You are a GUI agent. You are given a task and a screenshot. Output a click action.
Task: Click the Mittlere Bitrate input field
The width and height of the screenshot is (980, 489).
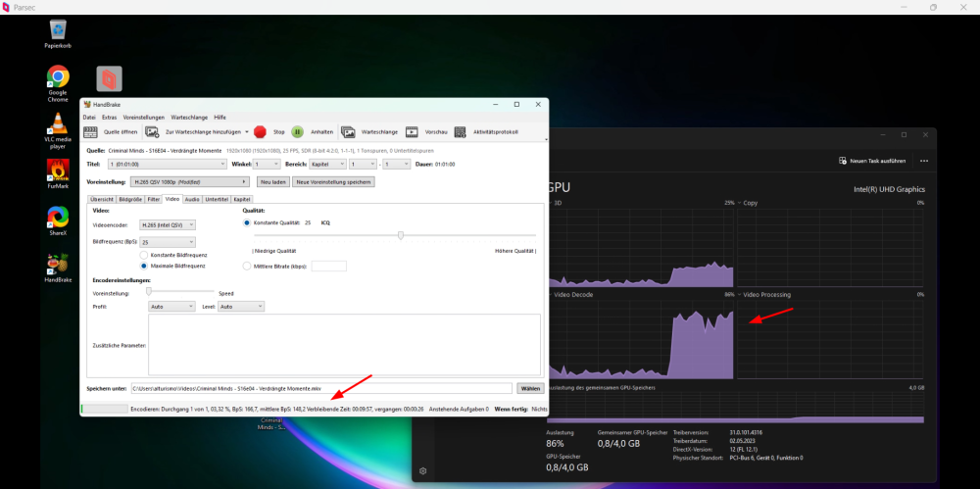(328, 266)
